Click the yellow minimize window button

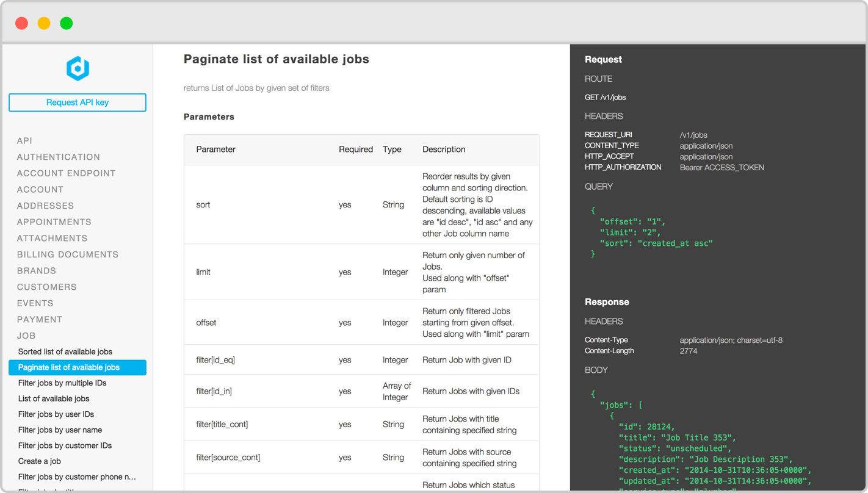pyautogui.click(x=44, y=23)
